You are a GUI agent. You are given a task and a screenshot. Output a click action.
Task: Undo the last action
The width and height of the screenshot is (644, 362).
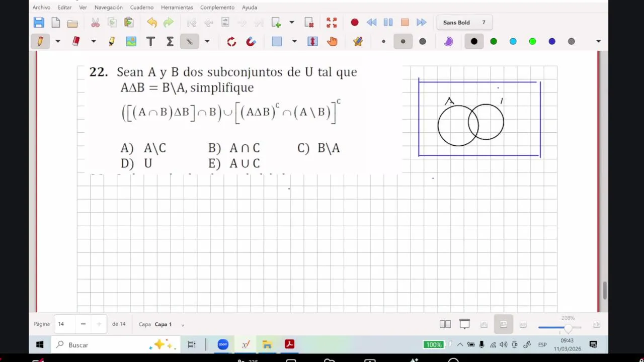coord(152,23)
